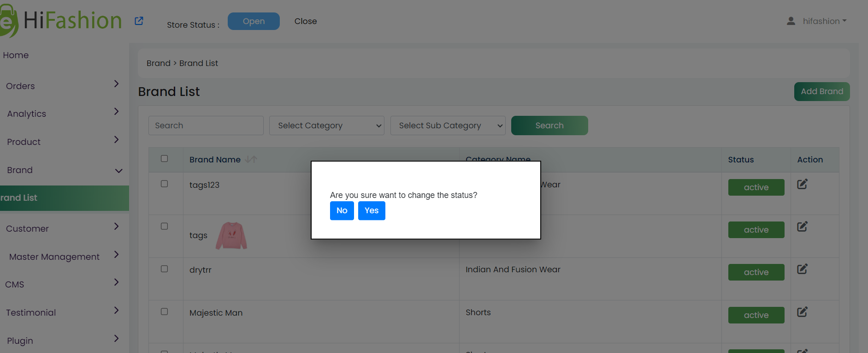Viewport: 868px width, 353px height.
Task: Edit the Majestic Man brand entry
Action: 802,312
